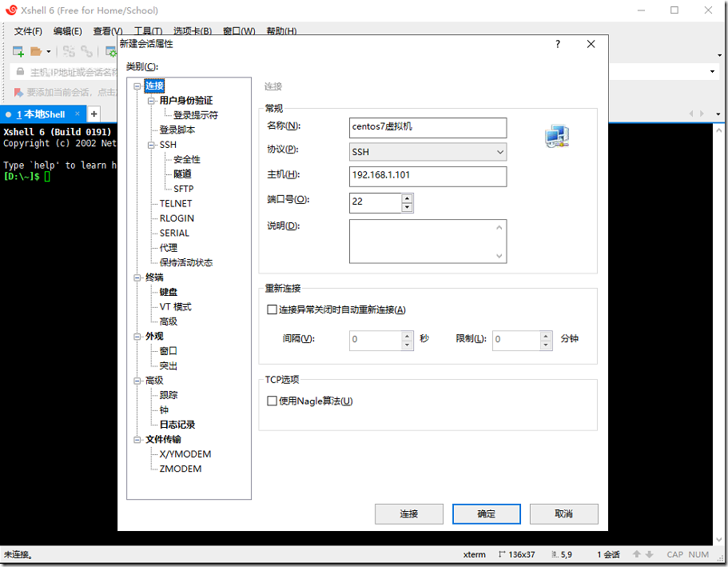Collapse the SSH tree node
728x567 pixels.
(151, 145)
